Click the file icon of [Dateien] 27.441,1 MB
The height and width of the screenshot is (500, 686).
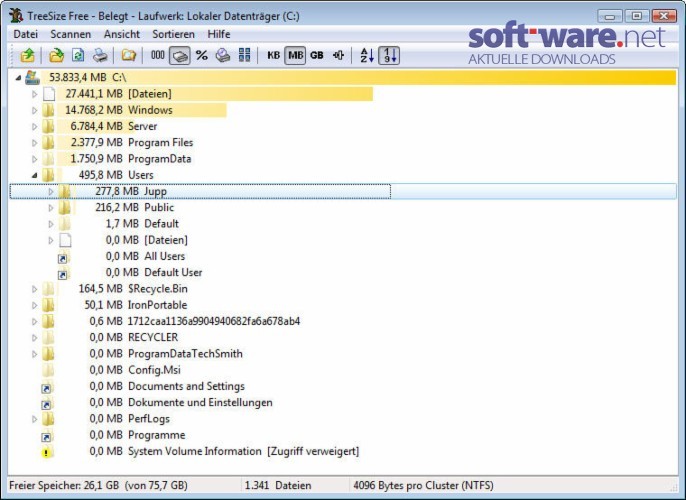point(49,94)
